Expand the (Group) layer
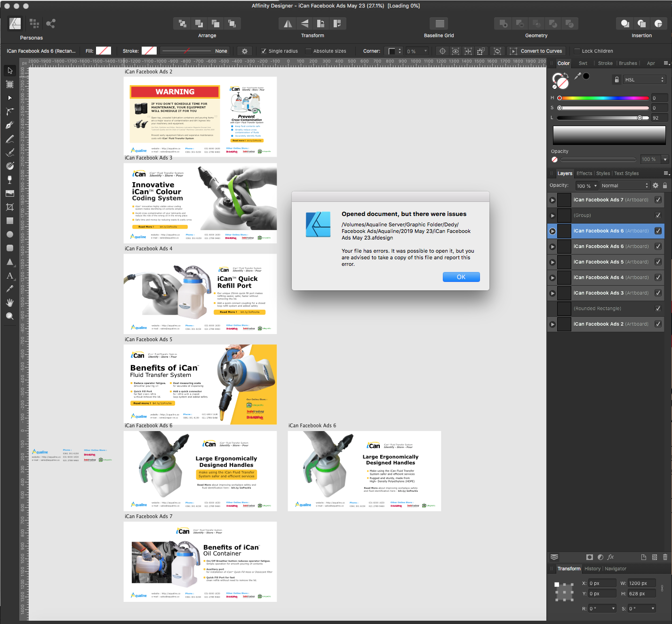Viewport: 672px width, 624px height. pos(552,216)
